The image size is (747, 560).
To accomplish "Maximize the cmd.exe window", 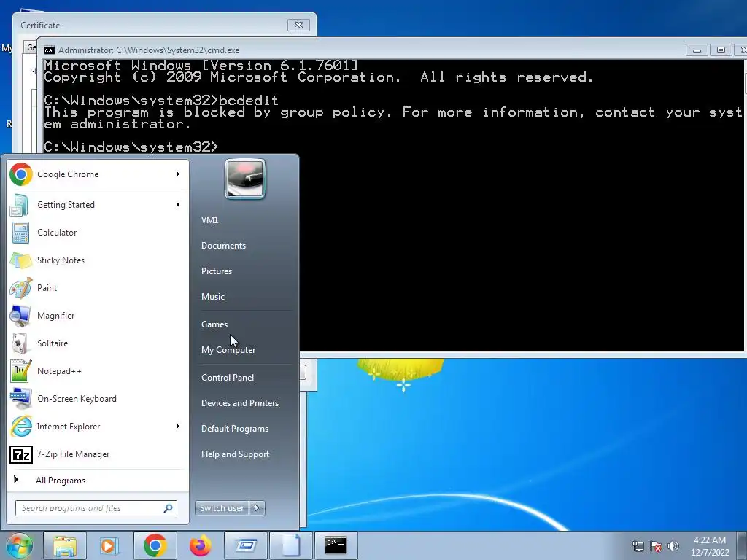I will pyautogui.click(x=721, y=50).
